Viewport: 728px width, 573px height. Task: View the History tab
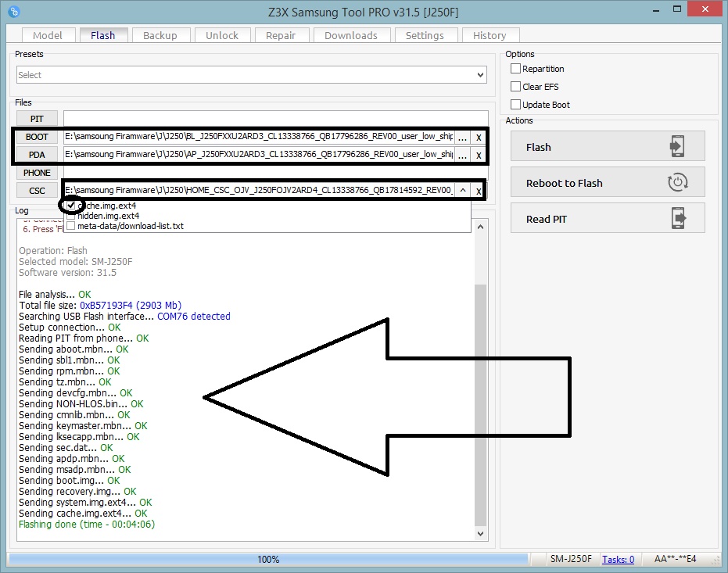point(490,35)
